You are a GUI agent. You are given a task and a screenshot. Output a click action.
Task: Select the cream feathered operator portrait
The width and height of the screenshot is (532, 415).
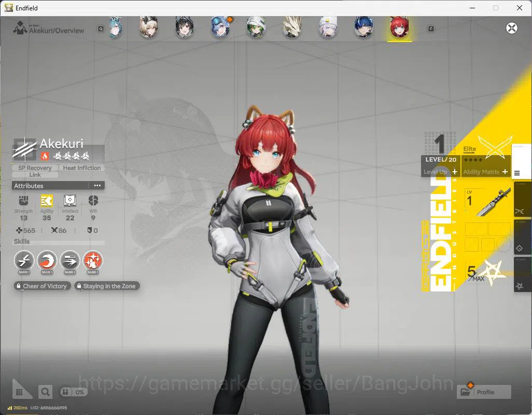292,27
